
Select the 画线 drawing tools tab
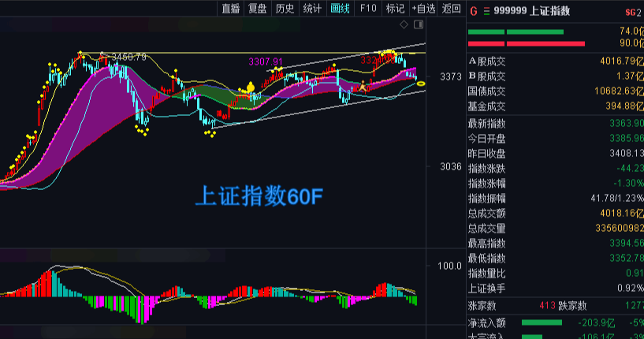(x=340, y=9)
